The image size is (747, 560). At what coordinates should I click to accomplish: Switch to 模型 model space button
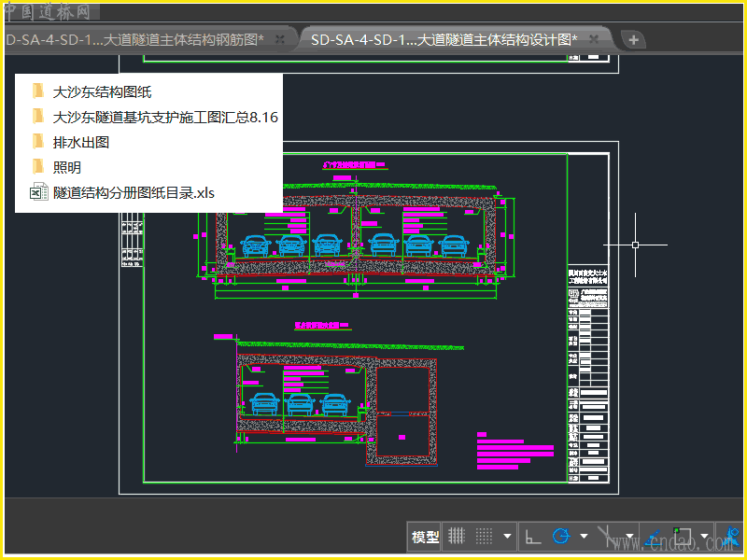(x=425, y=537)
